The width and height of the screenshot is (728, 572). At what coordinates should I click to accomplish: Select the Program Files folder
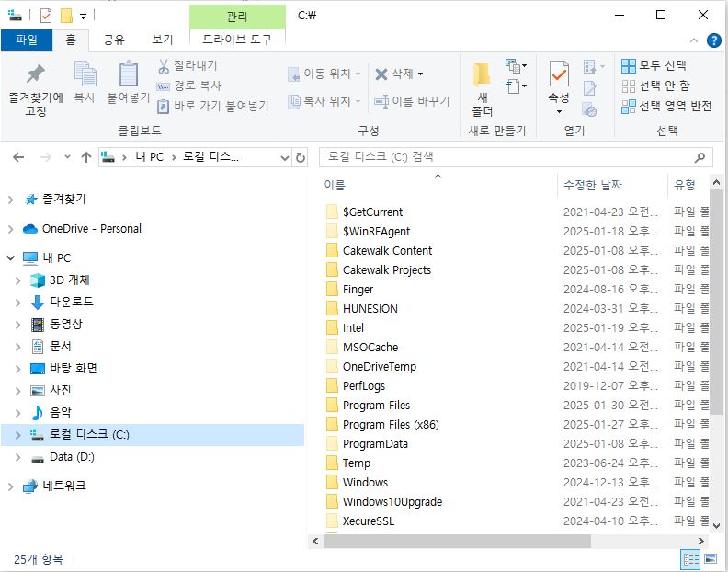click(376, 406)
